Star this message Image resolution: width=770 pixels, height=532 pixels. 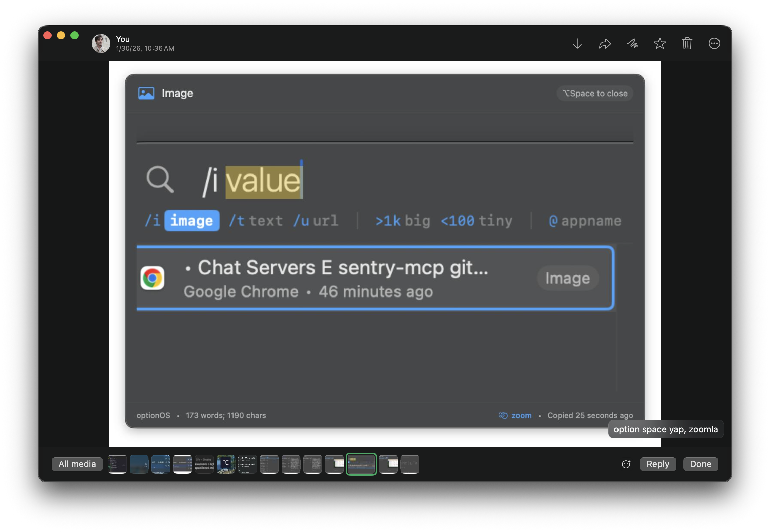[x=660, y=44]
